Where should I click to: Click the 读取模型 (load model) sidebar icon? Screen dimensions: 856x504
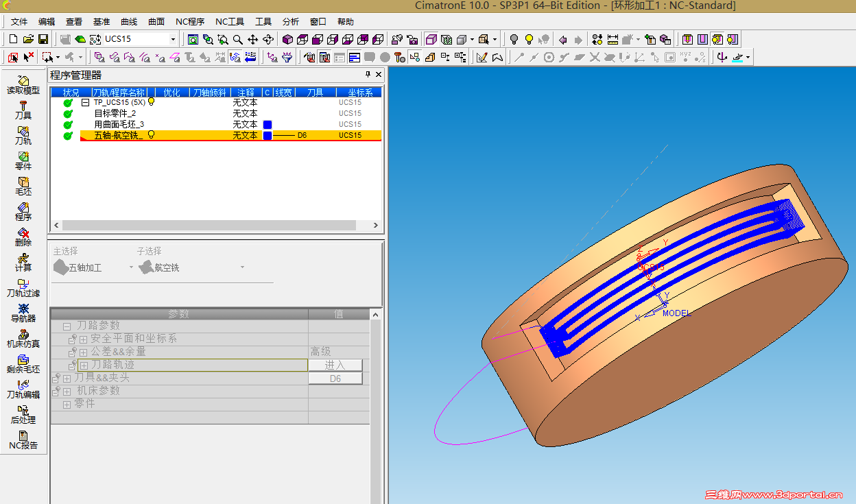click(23, 85)
